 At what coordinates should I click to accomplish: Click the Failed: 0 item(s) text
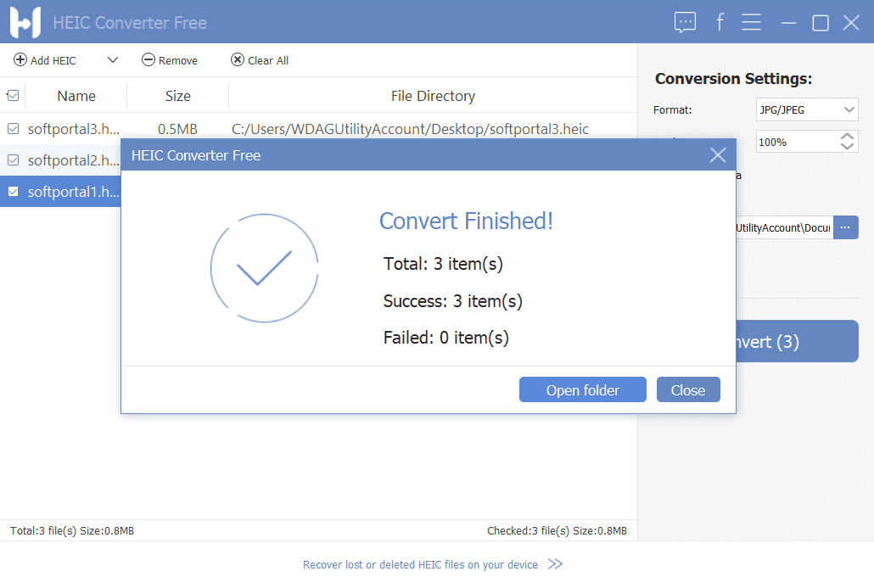coord(446,338)
